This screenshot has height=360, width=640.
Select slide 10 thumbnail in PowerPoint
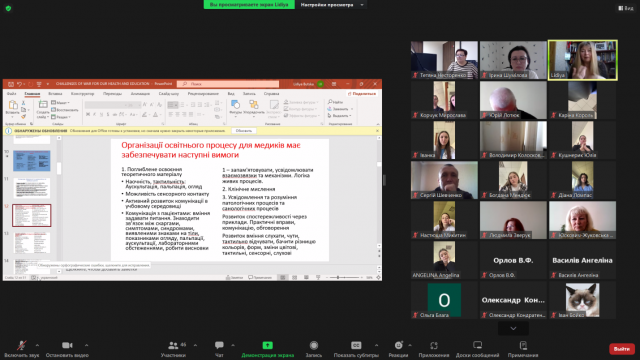pyautogui.click(x=32, y=160)
